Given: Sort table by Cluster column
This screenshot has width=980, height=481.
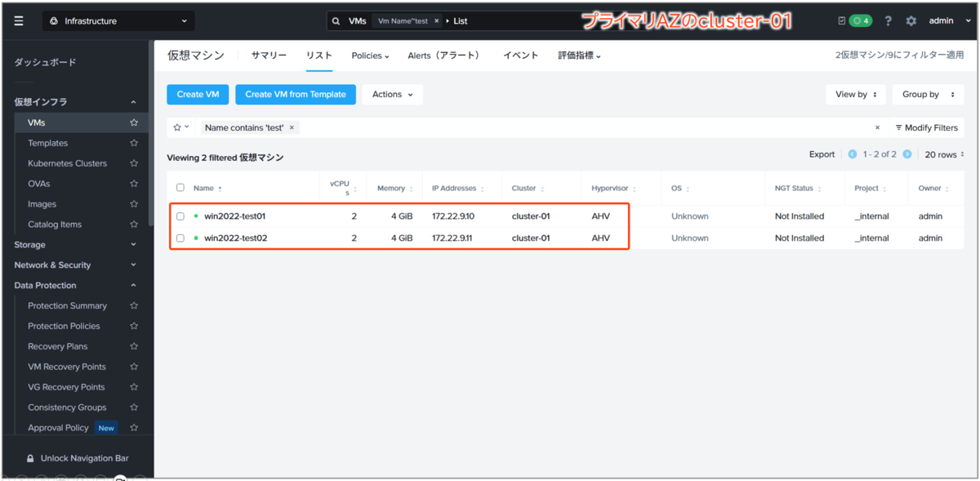Looking at the screenshot, I should point(528,188).
